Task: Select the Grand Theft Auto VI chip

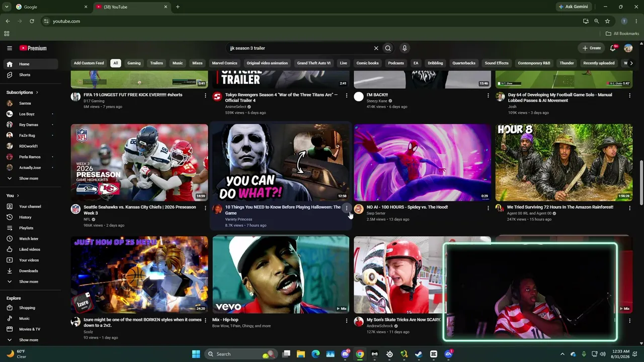Action: (x=314, y=63)
